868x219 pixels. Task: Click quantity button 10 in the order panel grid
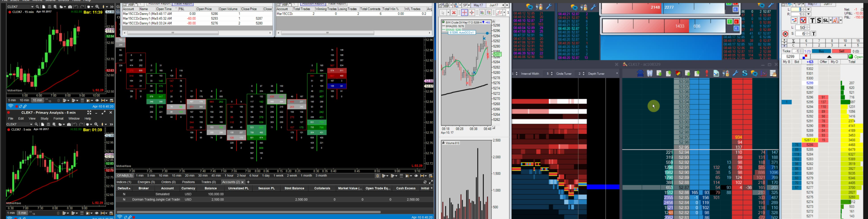click(x=845, y=41)
